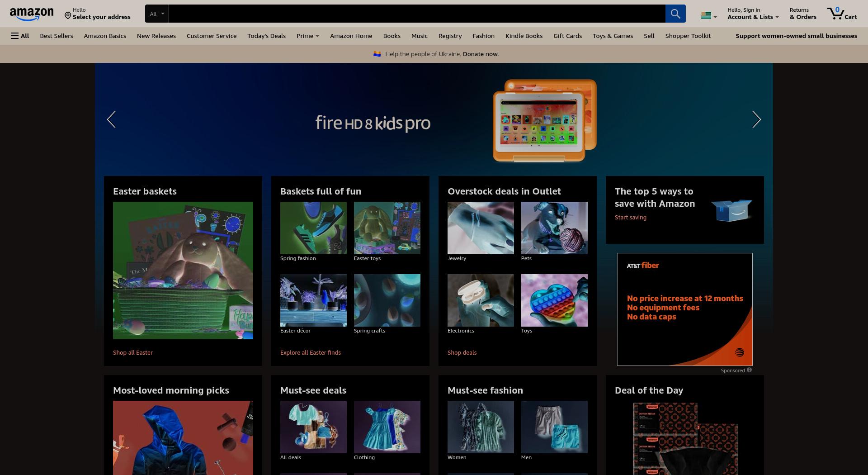
Task: Open Most-loved morning picks image
Action: click(183, 438)
